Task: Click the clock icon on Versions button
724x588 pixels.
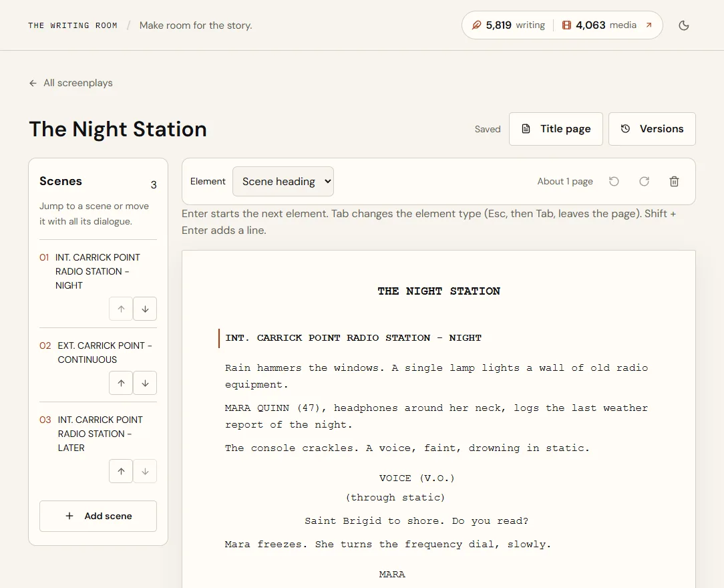Action: click(x=625, y=129)
